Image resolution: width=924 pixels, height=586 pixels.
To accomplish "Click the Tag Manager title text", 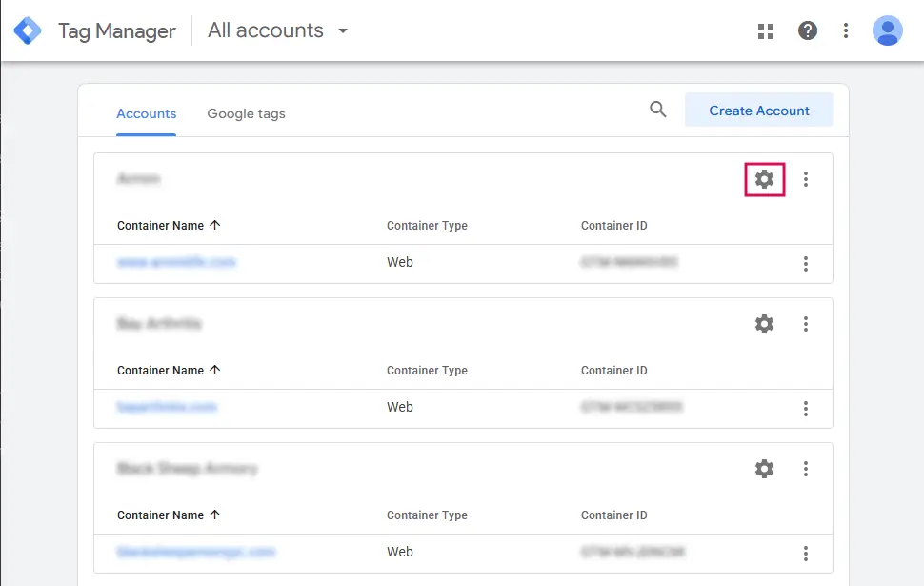I will click(116, 31).
